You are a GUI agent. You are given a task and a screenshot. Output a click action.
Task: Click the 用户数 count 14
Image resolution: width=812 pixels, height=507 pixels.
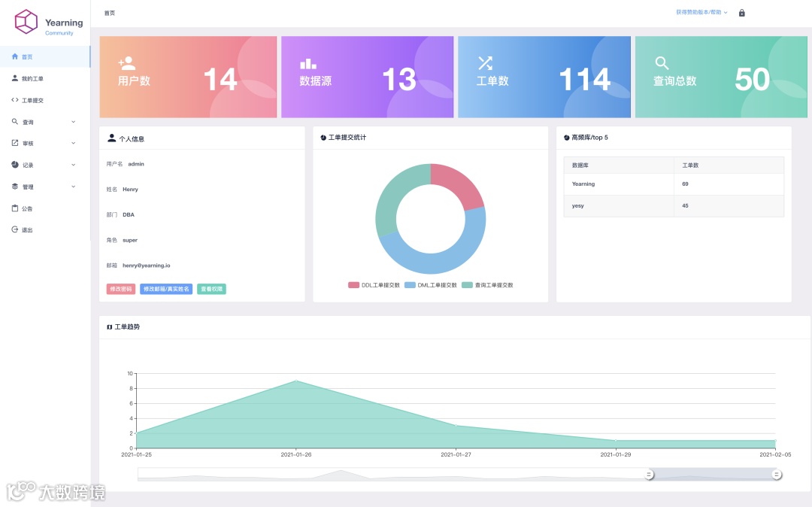pyautogui.click(x=220, y=79)
